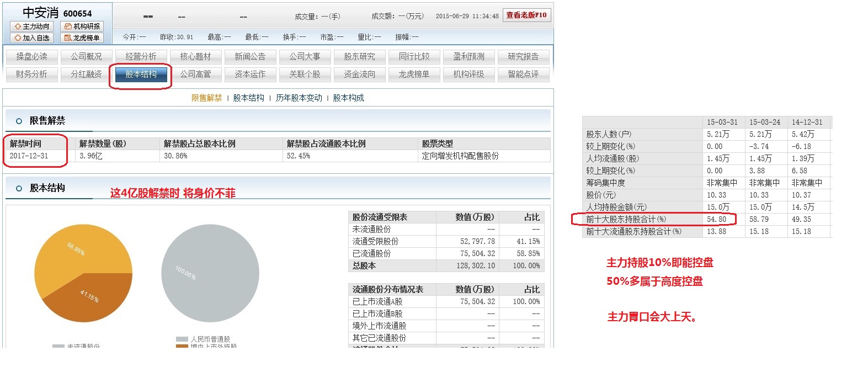Open the 龙虎榜单 icon button in header
This screenshot has width=868, height=367.
click(x=82, y=38)
